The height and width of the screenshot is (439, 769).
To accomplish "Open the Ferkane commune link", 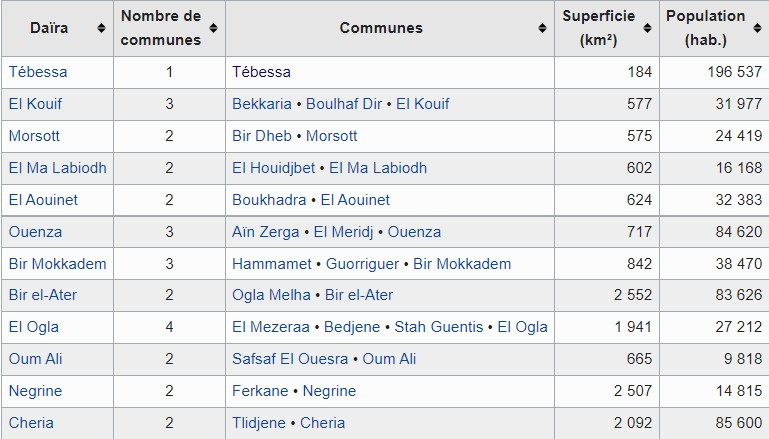I will click(x=260, y=391).
